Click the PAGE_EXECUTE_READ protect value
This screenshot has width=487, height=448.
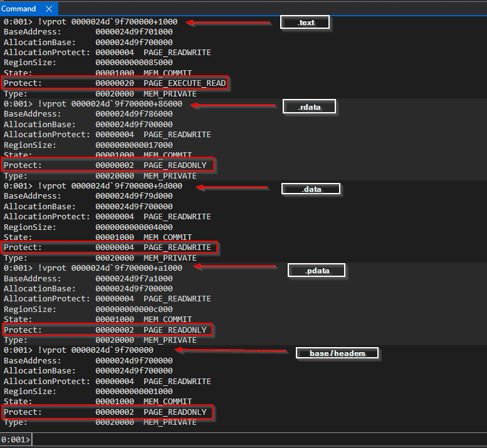pyautogui.click(x=185, y=83)
